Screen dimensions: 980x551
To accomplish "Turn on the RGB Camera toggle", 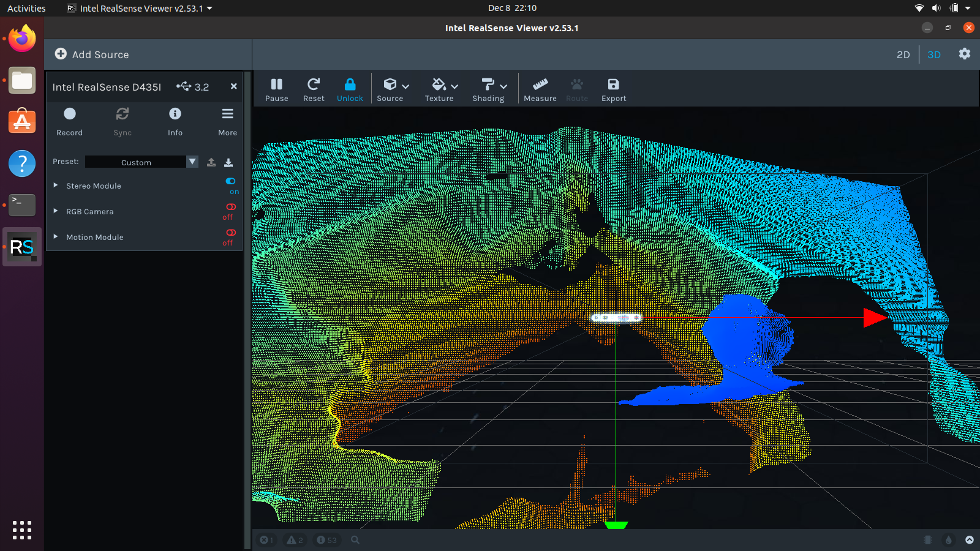I will 231,207.
